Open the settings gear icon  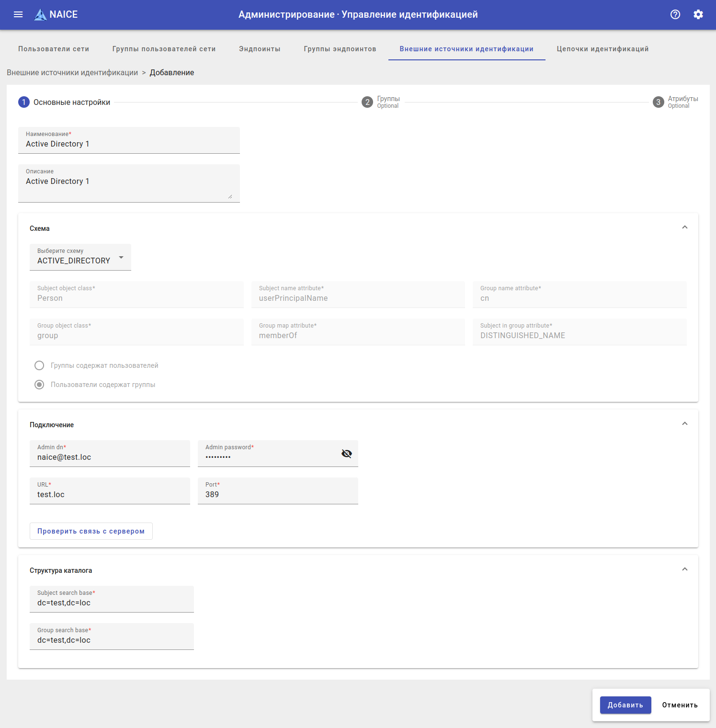coord(698,14)
